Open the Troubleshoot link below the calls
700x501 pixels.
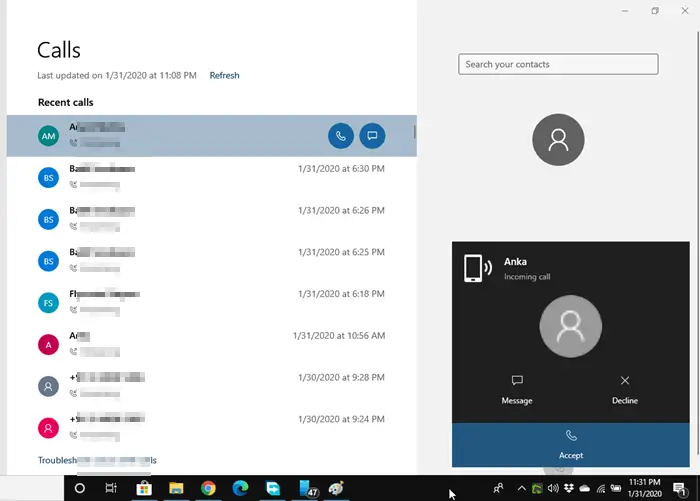coord(97,460)
